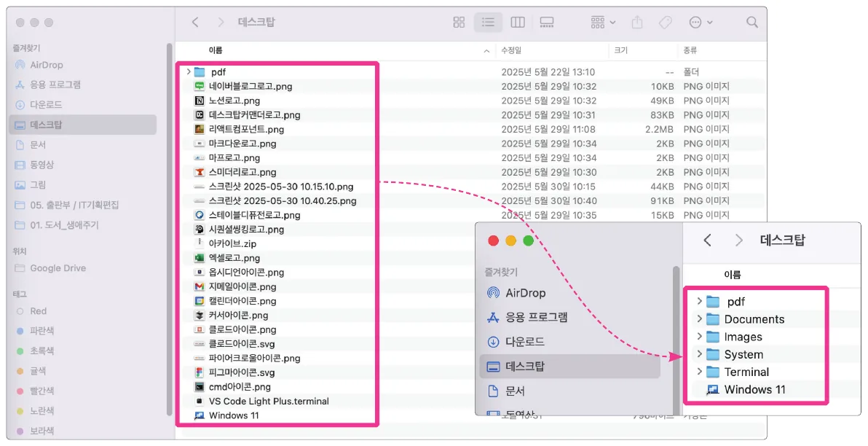Click the tag icon in toolbar

pos(665,22)
